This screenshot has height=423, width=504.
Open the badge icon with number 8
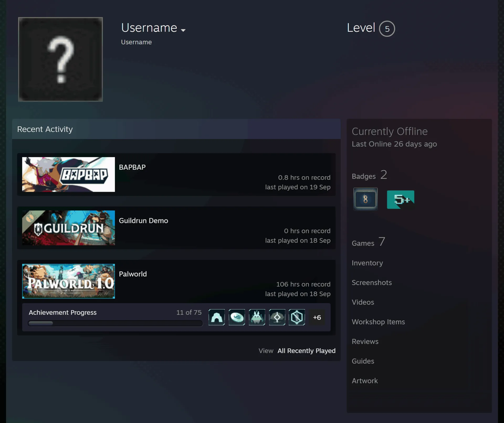pos(365,199)
